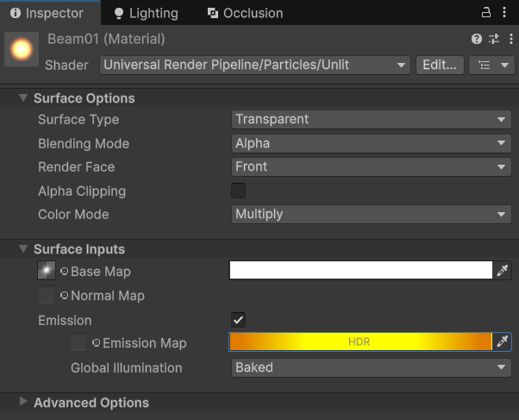Click the Beam01 material preview sphere

click(x=22, y=51)
